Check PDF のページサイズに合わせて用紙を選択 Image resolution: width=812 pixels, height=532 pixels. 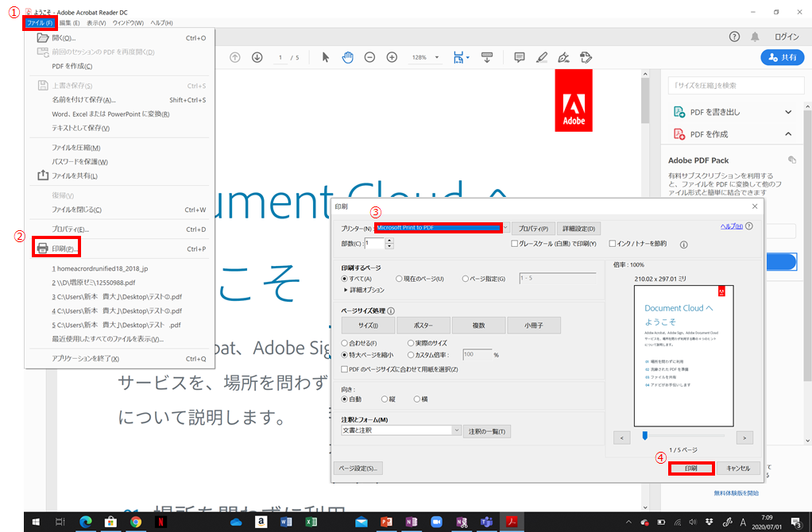[x=344, y=369]
